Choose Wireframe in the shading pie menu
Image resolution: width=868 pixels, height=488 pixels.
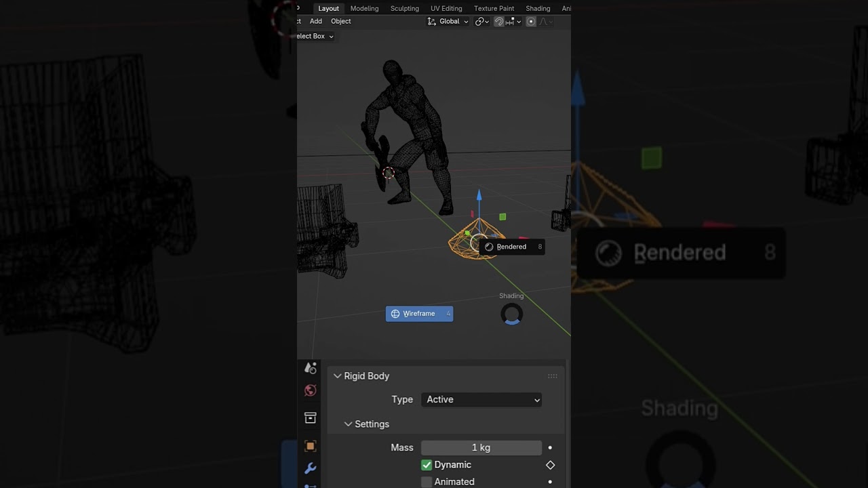click(419, 314)
